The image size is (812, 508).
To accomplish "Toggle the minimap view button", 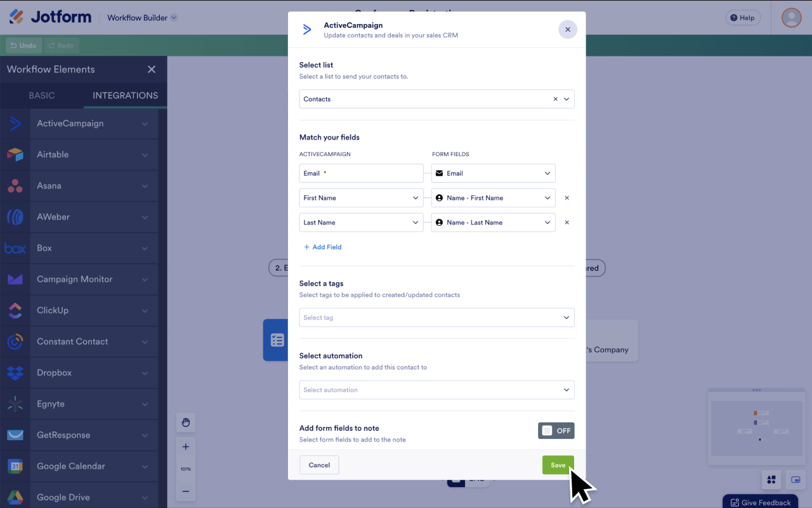I will 796,479.
